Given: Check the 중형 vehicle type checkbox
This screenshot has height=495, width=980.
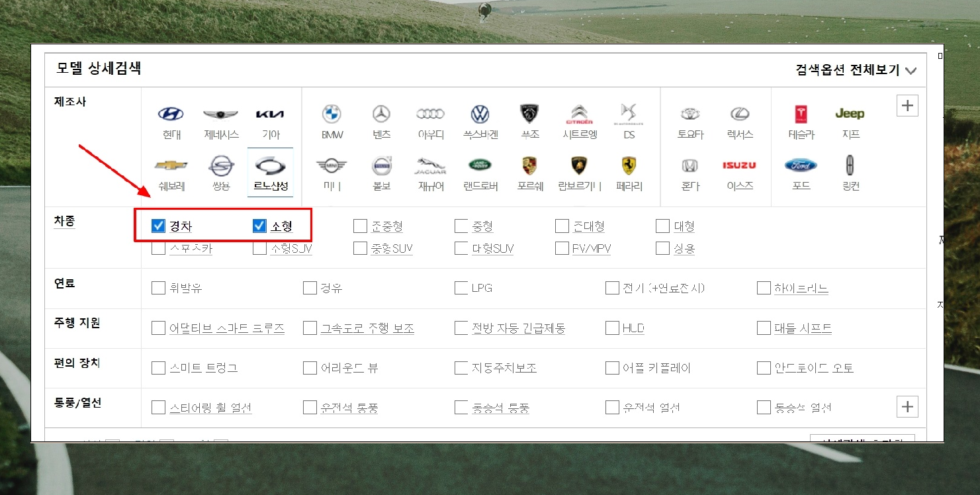Looking at the screenshot, I should tap(461, 226).
